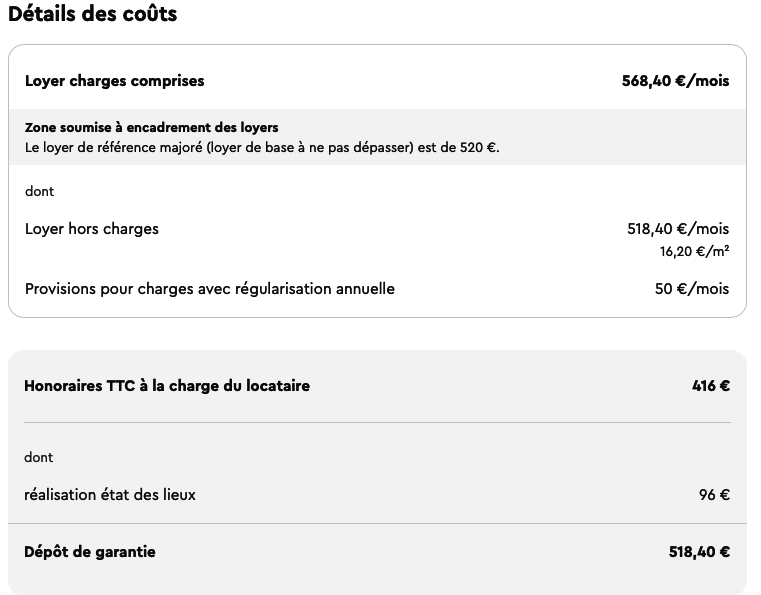Click the 568,40 €/mois total amount

675,81
